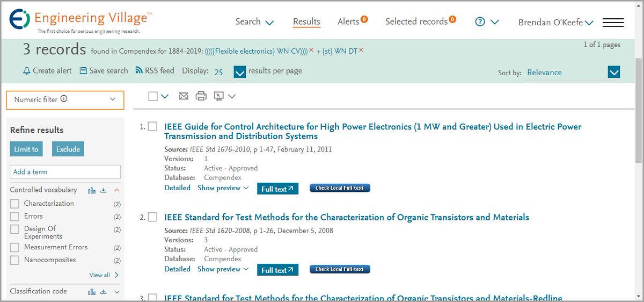Click the Save search disk icon
This screenshot has height=302, width=644.
click(83, 71)
